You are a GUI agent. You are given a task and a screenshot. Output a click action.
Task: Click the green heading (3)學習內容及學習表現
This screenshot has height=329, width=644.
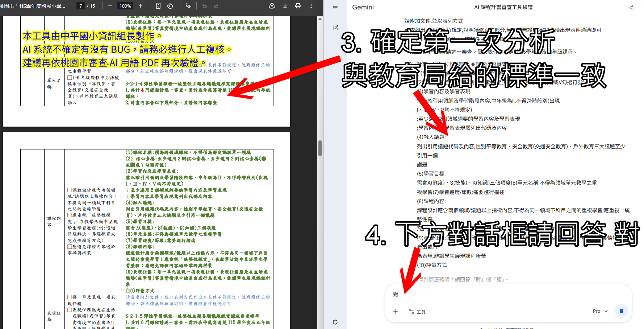coord(152,171)
